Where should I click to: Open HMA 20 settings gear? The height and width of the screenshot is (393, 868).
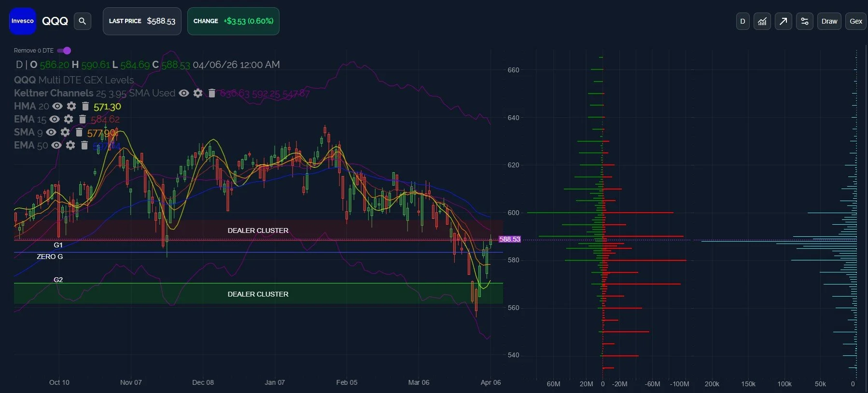click(71, 106)
